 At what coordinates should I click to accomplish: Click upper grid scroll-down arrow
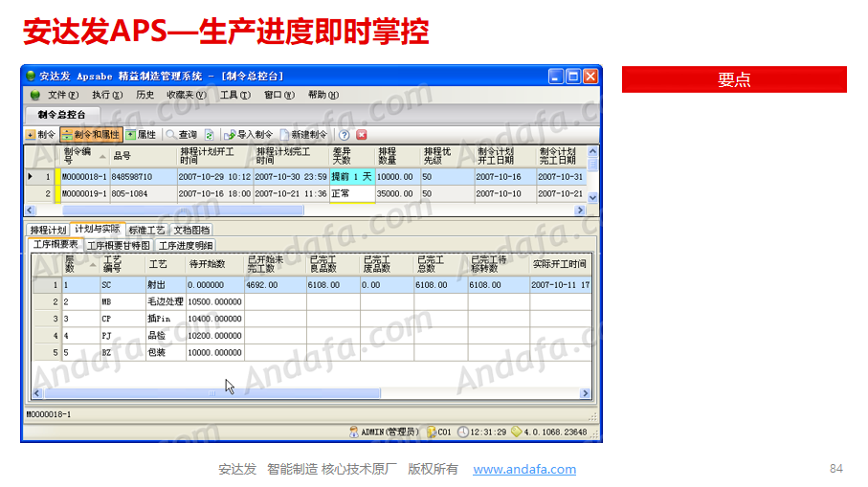tap(592, 197)
